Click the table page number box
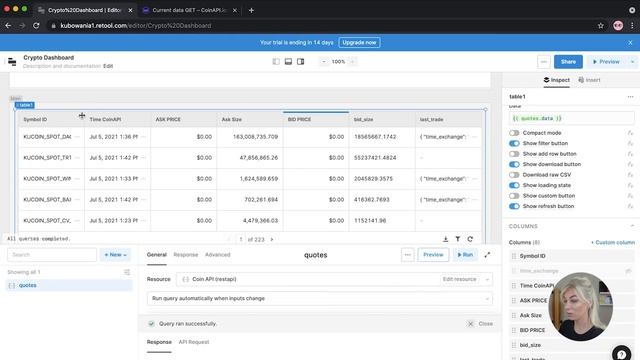The width and height of the screenshot is (640, 360). click(241, 240)
